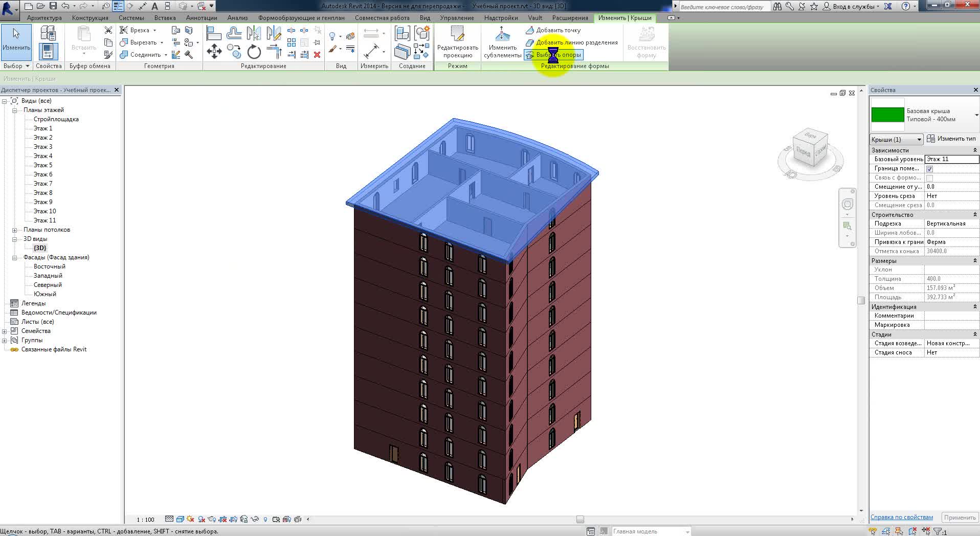Click the Array tool icon
980x536 pixels.
pos(292,42)
